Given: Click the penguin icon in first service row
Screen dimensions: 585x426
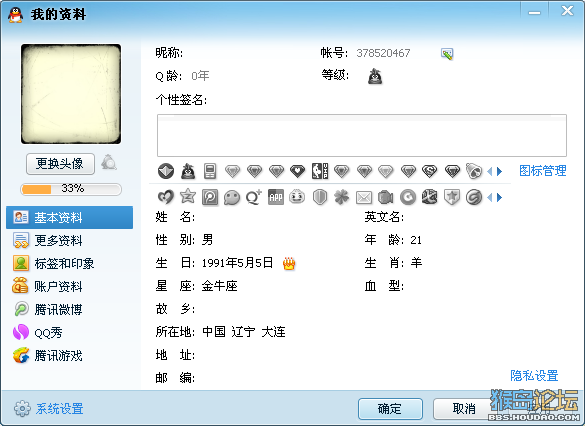Looking at the screenshot, I should 188,171.
